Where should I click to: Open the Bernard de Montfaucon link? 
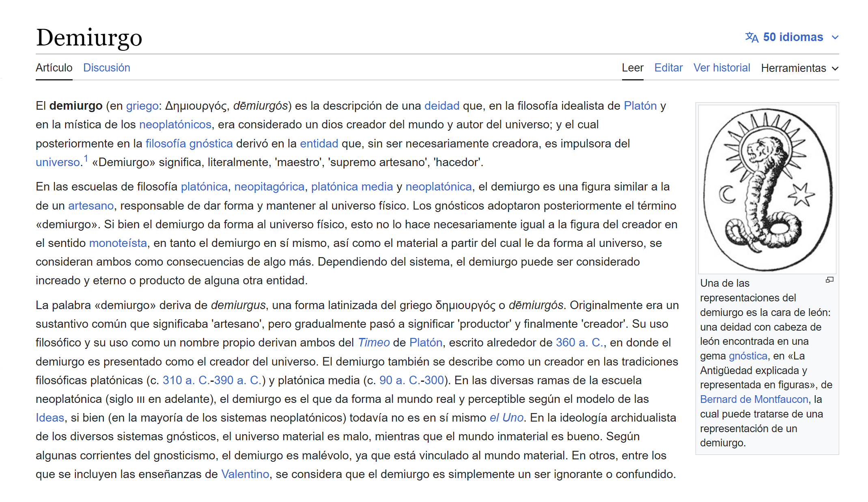(x=754, y=399)
